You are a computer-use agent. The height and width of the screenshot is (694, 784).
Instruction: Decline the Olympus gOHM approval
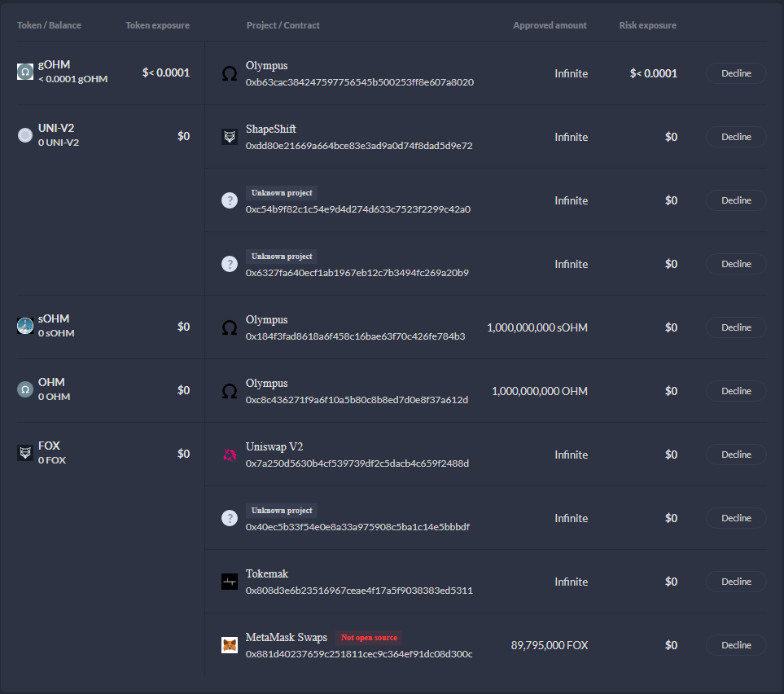click(x=736, y=73)
